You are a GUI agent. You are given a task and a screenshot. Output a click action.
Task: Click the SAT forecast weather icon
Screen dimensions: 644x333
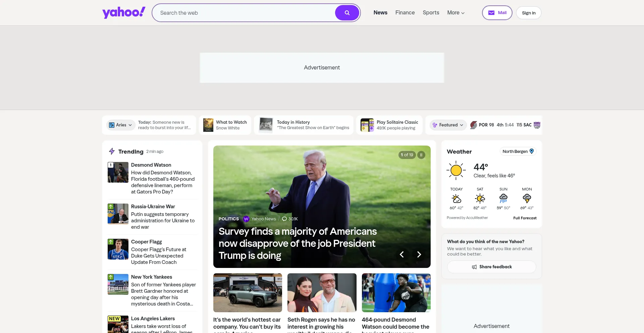(480, 199)
